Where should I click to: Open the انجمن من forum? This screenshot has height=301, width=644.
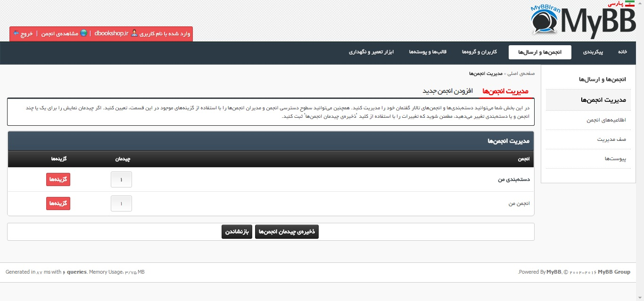pos(518,203)
